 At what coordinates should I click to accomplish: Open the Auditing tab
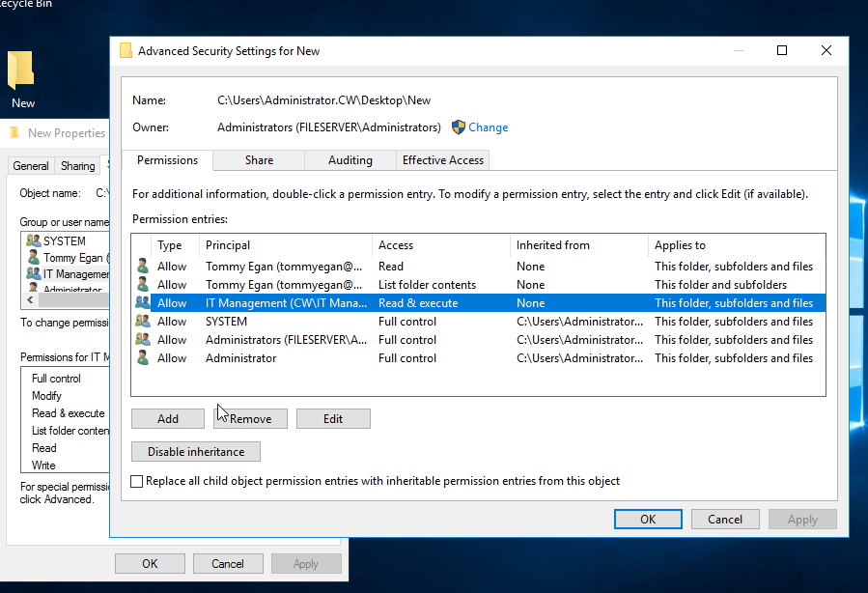350,160
